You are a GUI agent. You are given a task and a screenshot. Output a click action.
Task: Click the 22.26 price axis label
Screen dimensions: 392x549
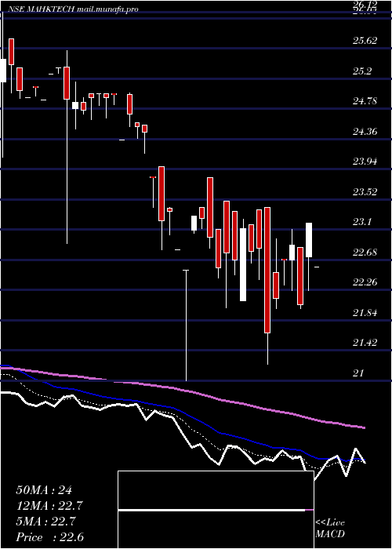(x=365, y=282)
